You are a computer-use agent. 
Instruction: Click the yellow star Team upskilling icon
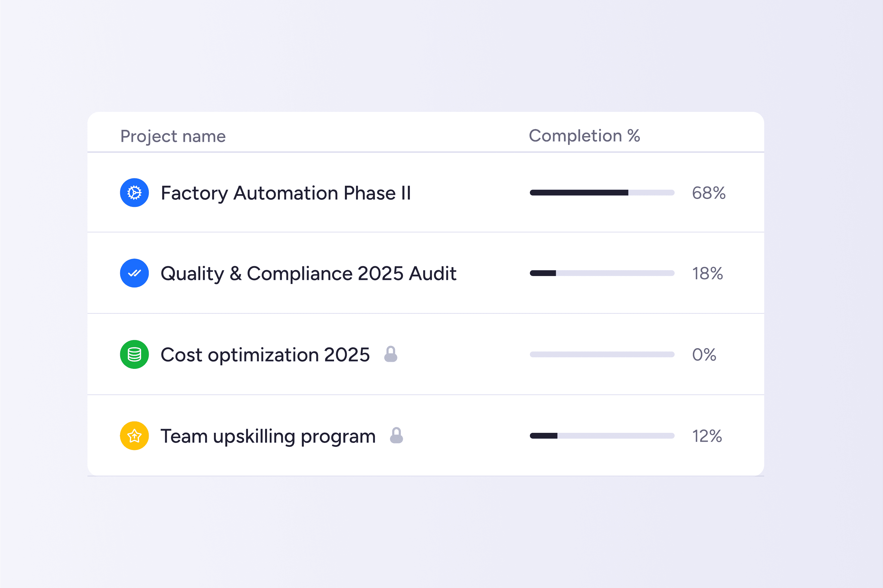tap(134, 436)
